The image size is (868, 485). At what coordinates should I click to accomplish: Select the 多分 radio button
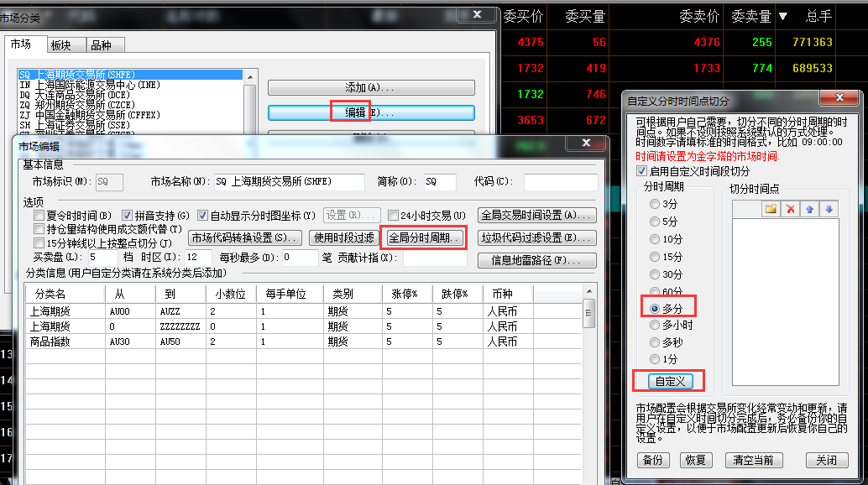pyautogui.click(x=655, y=309)
